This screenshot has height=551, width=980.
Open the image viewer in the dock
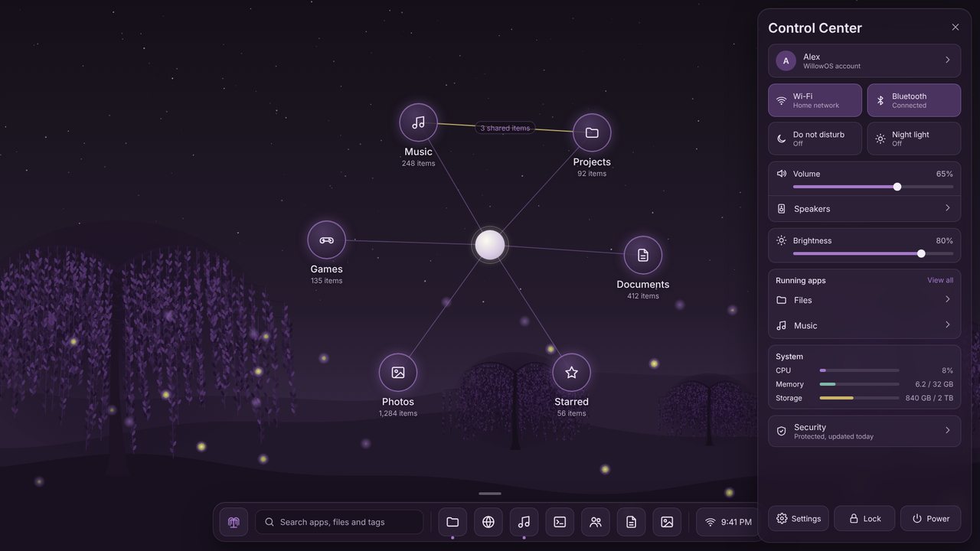(x=667, y=522)
